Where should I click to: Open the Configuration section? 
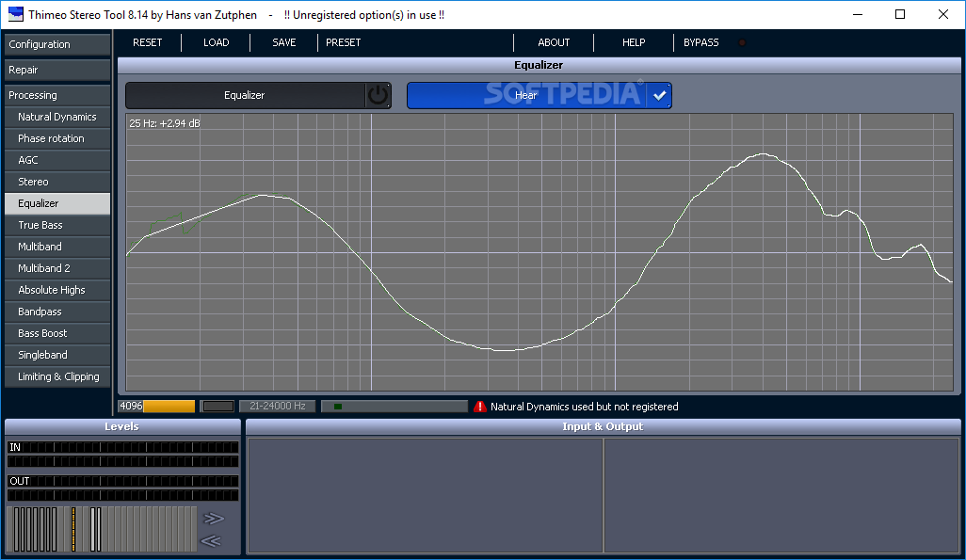(57, 44)
